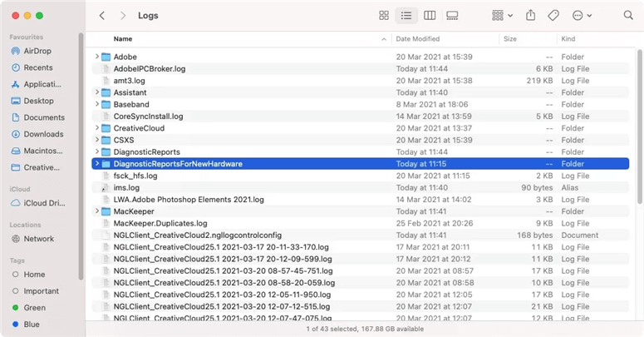Select the MacKeeper.Duplicates.log file
The image size is (644, 337).
click(x=360, y=224)
